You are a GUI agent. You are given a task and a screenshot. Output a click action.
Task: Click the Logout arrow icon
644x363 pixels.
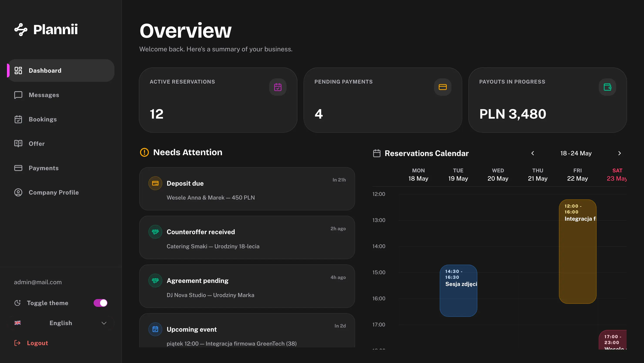click(x=17, y=343)
